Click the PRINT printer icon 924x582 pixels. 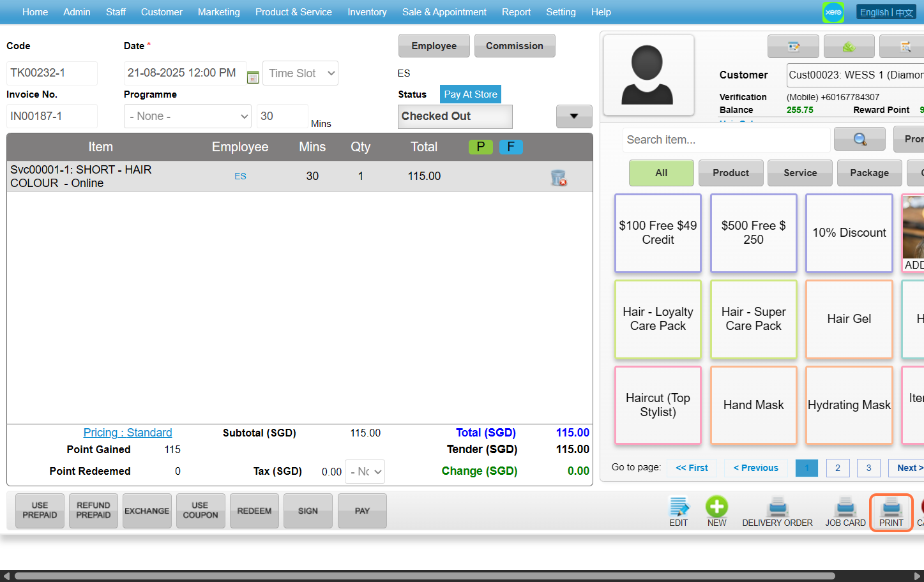[891, 508]
